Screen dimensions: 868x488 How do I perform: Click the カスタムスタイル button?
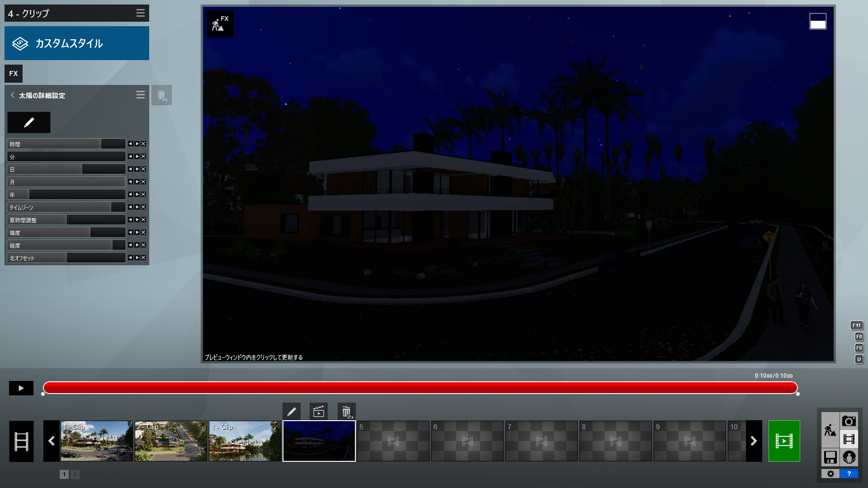click(x=77, y=43)
